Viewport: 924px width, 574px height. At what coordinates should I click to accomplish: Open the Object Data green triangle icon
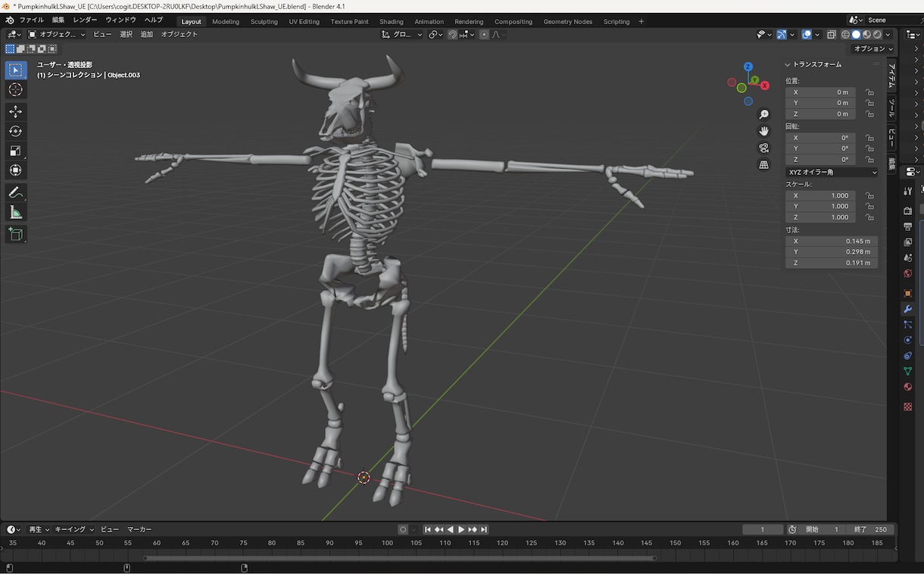pyautogui.click(x=907, y=371)
